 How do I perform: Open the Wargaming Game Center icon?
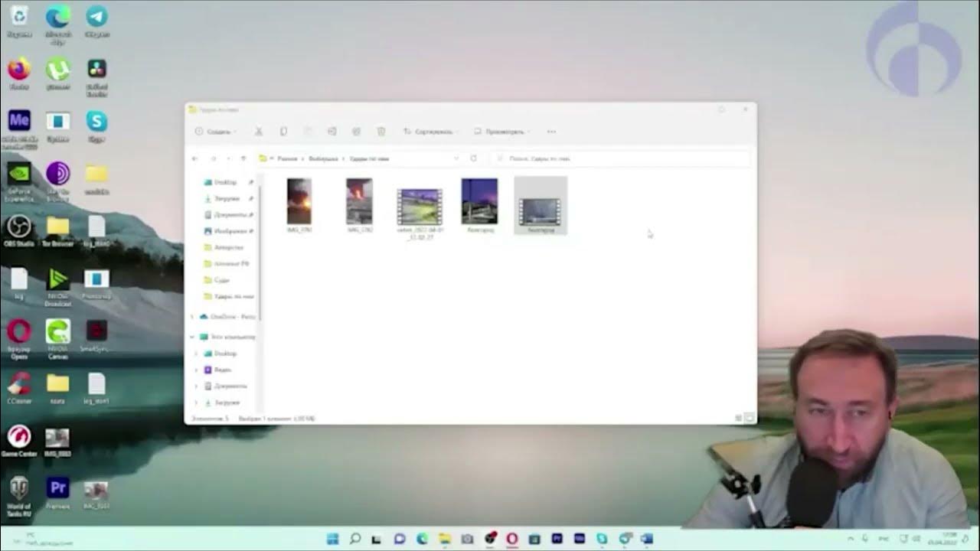tap(19, 441)
